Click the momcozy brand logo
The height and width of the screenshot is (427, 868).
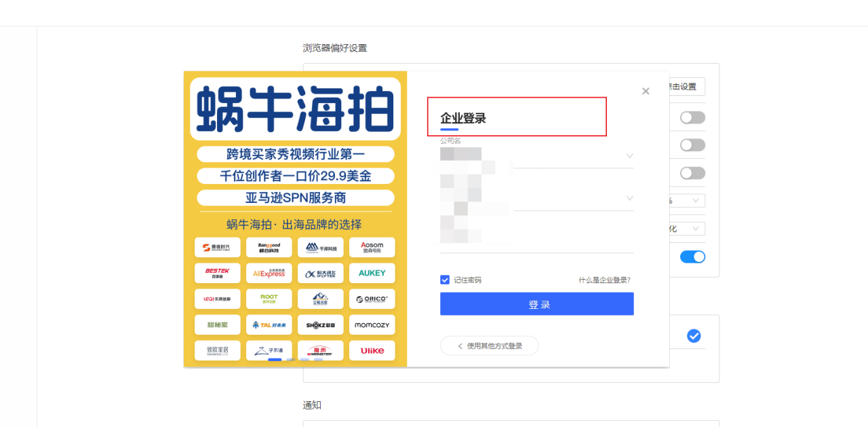(x=372, y=324)
